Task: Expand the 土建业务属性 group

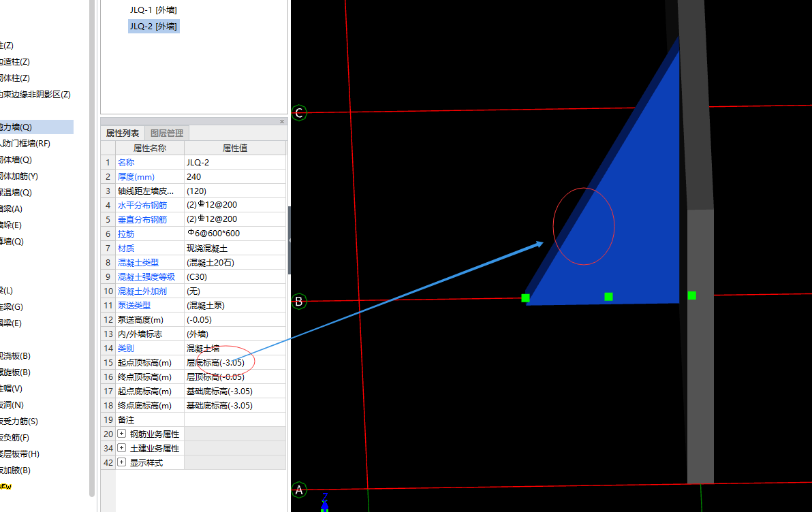Action: 122,448
